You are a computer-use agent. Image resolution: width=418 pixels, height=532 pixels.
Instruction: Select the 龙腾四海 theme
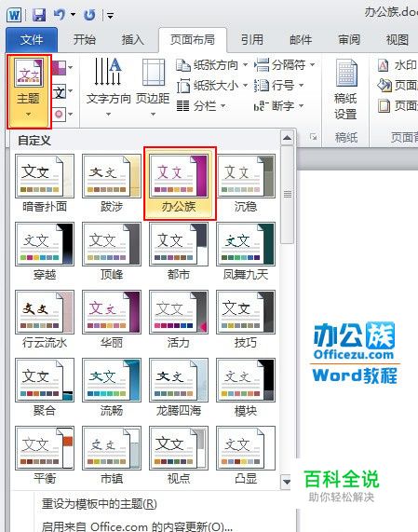point(179,388)
